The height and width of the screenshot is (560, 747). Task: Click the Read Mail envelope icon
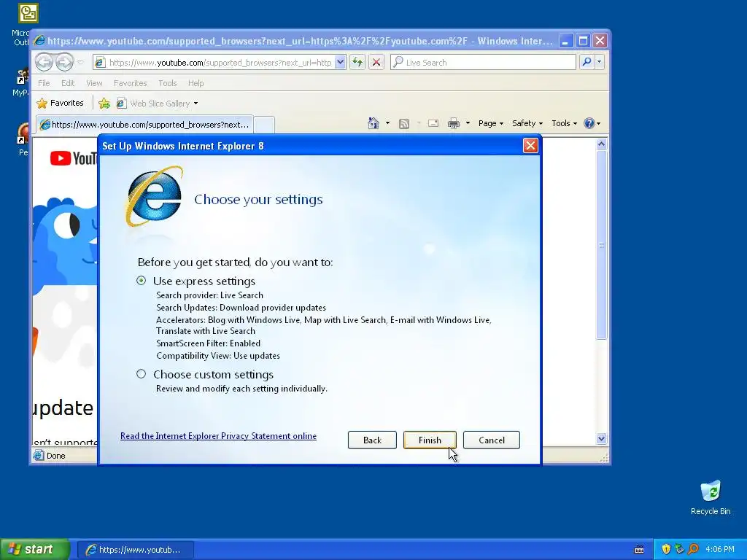coord(433,123)
